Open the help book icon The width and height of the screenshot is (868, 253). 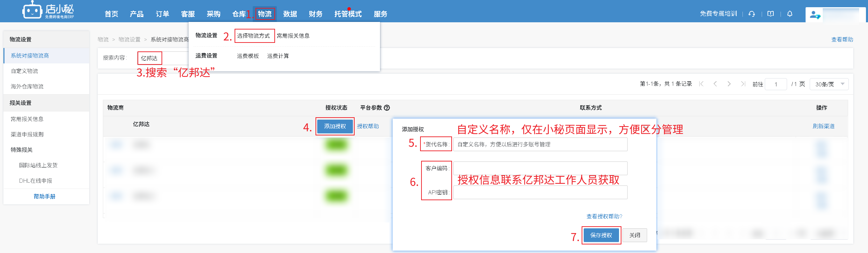point(771,14)
